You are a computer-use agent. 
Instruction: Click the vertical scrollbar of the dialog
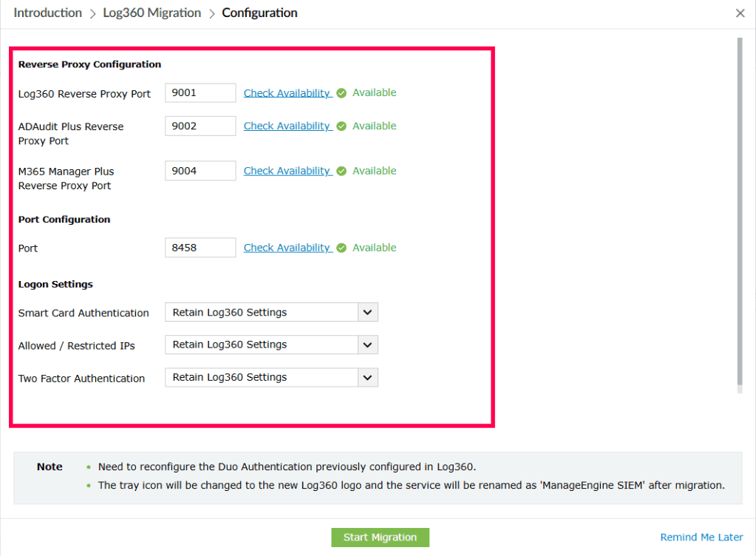click(x=740, y=212)
